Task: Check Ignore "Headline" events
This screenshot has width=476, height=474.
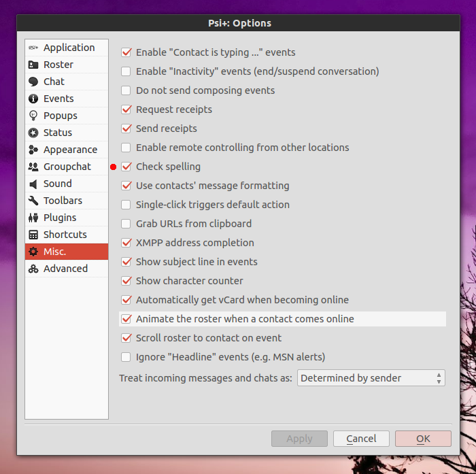Action: tap(126, 357)
